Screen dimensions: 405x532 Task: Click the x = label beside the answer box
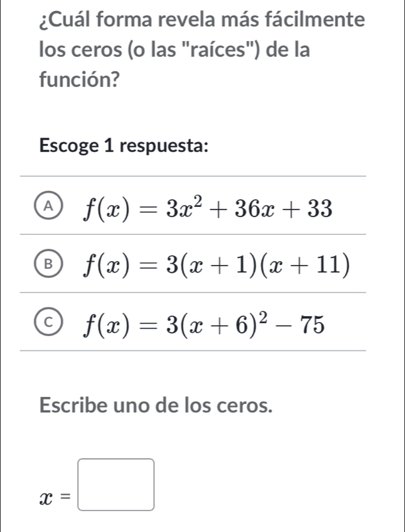[x=53, y=494]
